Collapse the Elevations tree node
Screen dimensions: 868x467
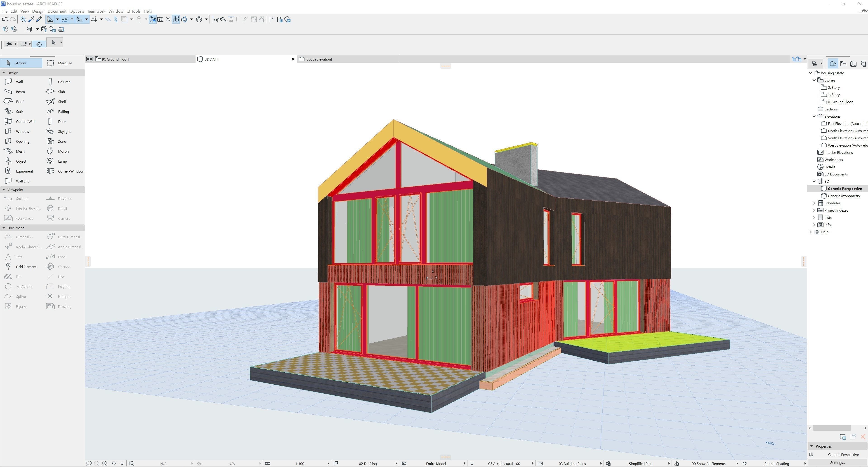coord(814,117)
